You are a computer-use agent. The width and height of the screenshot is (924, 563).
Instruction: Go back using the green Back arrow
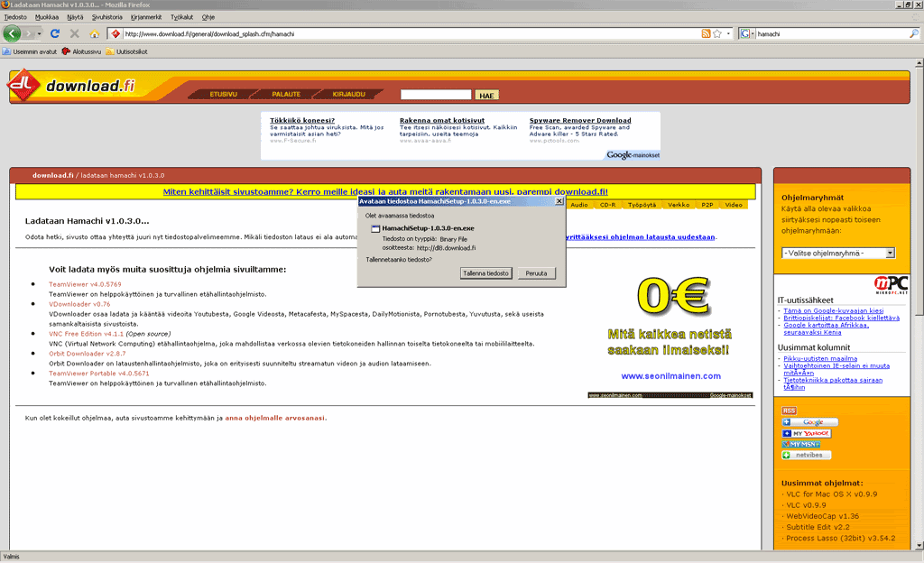[x=12, y=33]
